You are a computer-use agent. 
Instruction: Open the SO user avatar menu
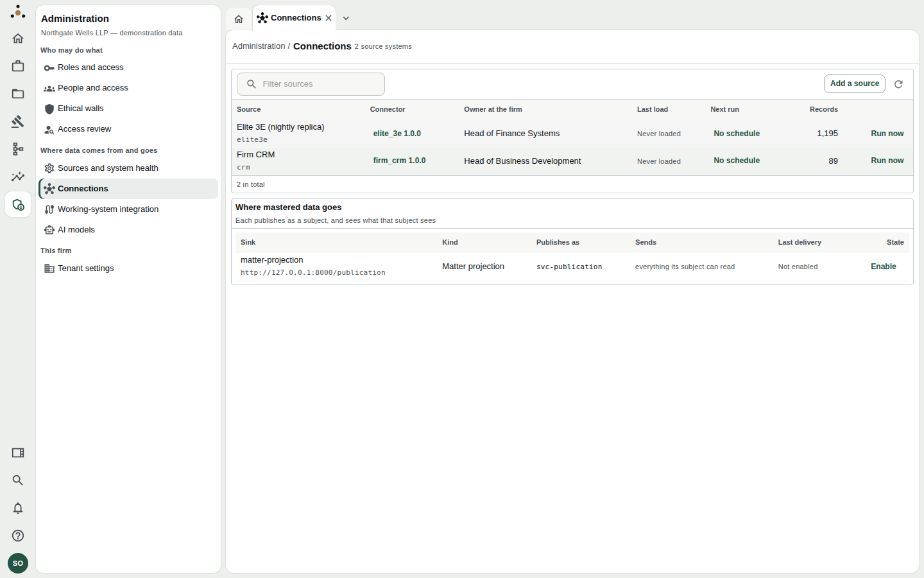[18, 563]
